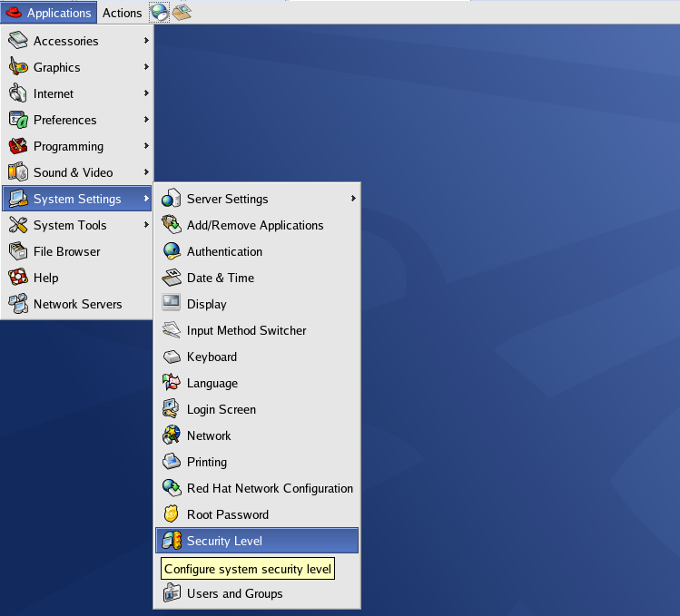
Task: Open Display settings
Action: pyautogui.click(x=206, y=304)
